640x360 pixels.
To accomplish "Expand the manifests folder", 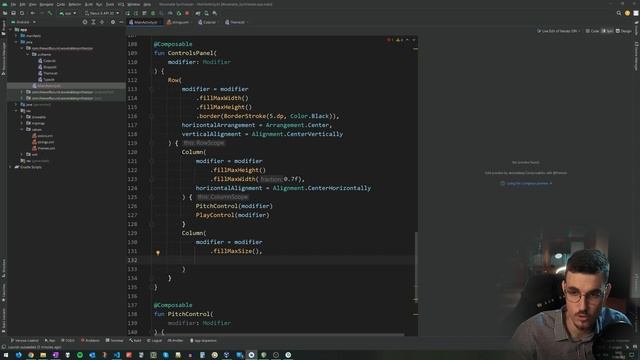I will click(16, 36).
